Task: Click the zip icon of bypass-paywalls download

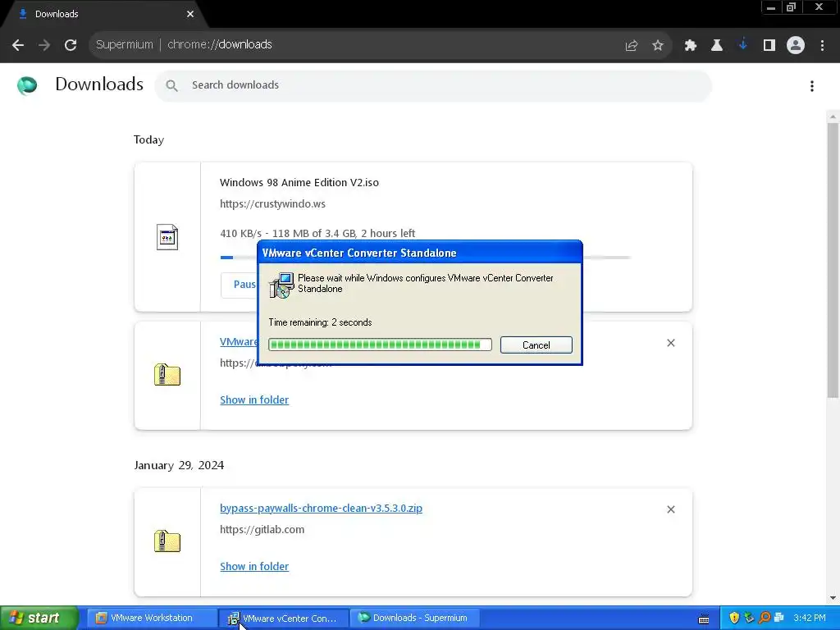Action: click(x=167, y=541)
